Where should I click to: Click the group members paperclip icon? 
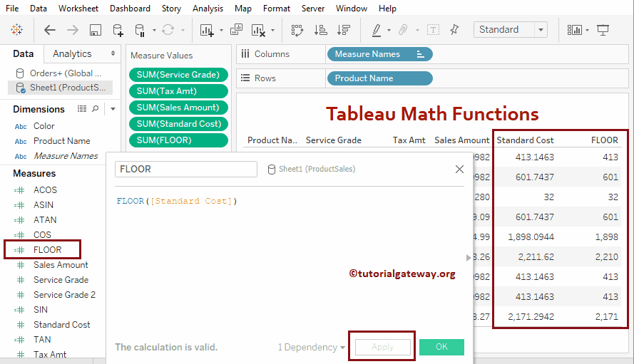pos(403,30)
